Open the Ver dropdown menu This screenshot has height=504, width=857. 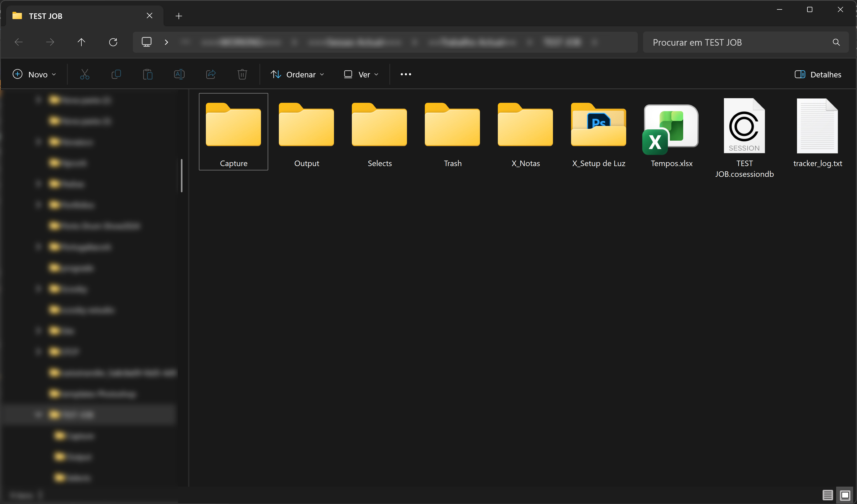(x=361, y=75)
